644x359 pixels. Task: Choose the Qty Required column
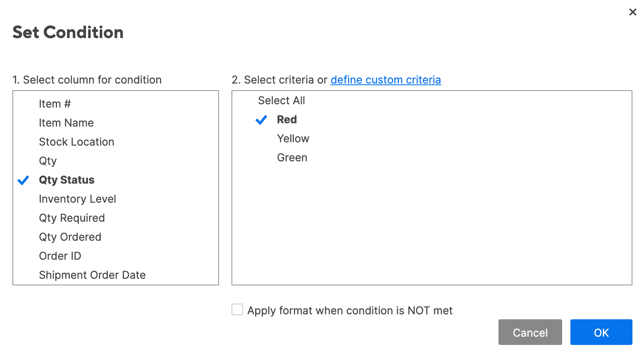click(x=72, y=218)
